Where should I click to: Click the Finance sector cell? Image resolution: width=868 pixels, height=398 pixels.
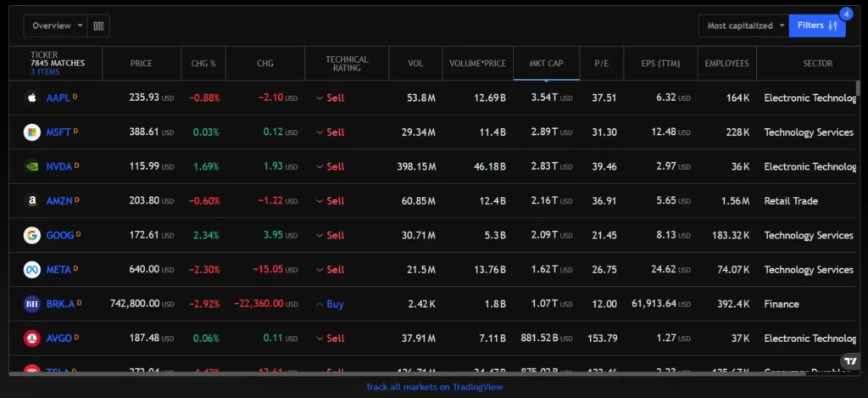click(781, 304)
